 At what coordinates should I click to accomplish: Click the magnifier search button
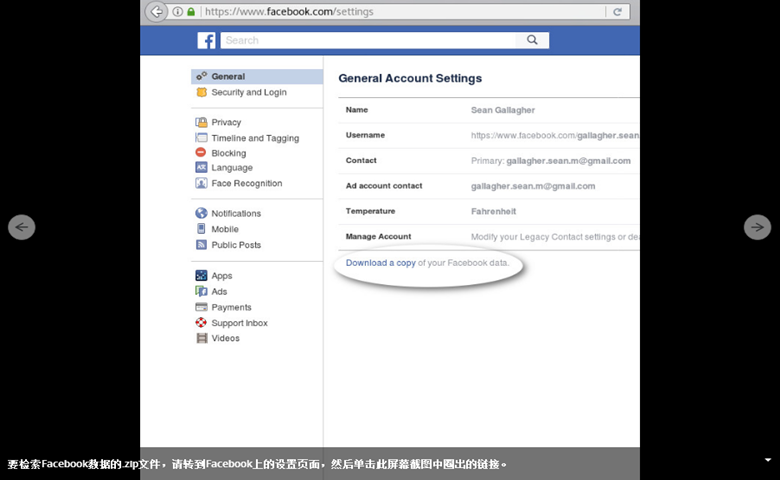(x=532, y=40)
